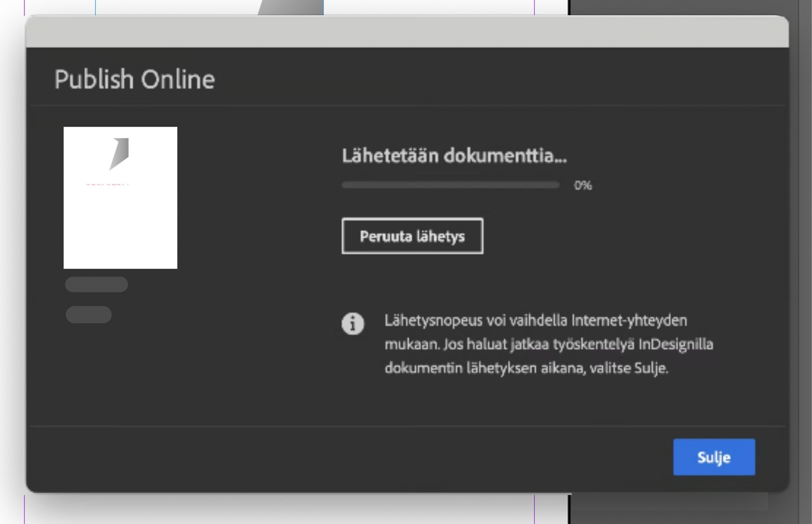Click the dialog title bar area
Image resolution: width=812 pixels, height=524 pixels.
406,30
